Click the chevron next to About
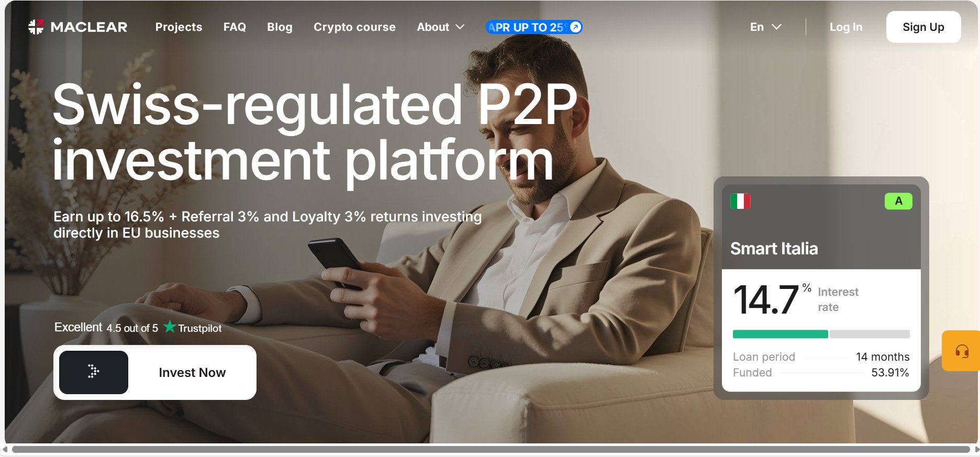This screenshot has height=457, width=980. [x=460, y=27]
